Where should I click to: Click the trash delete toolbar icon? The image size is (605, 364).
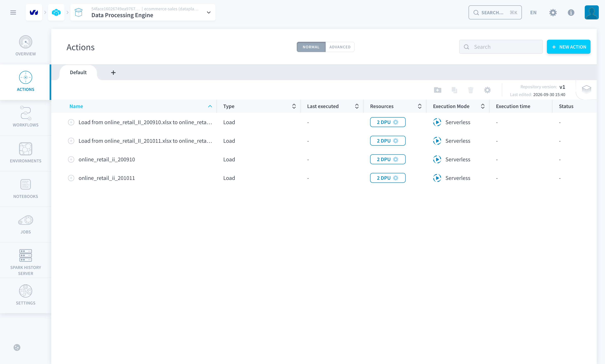(471, 90)
